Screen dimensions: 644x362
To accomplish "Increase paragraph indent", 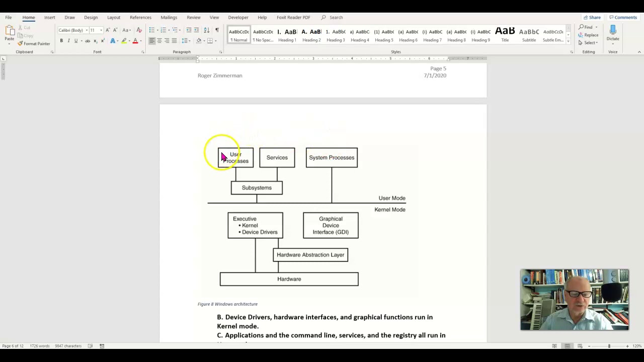I will [x=196, y=30].
